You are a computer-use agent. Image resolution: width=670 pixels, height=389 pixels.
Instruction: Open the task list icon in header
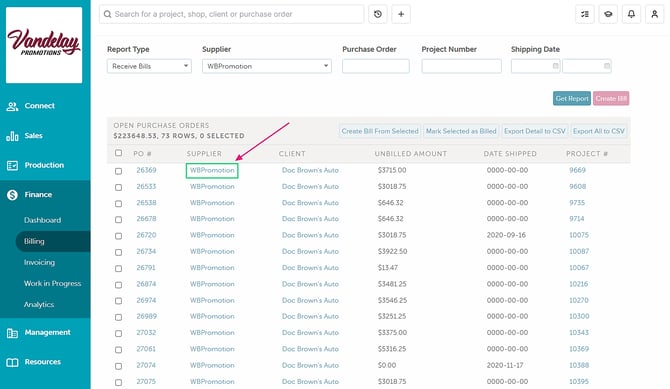585,14
